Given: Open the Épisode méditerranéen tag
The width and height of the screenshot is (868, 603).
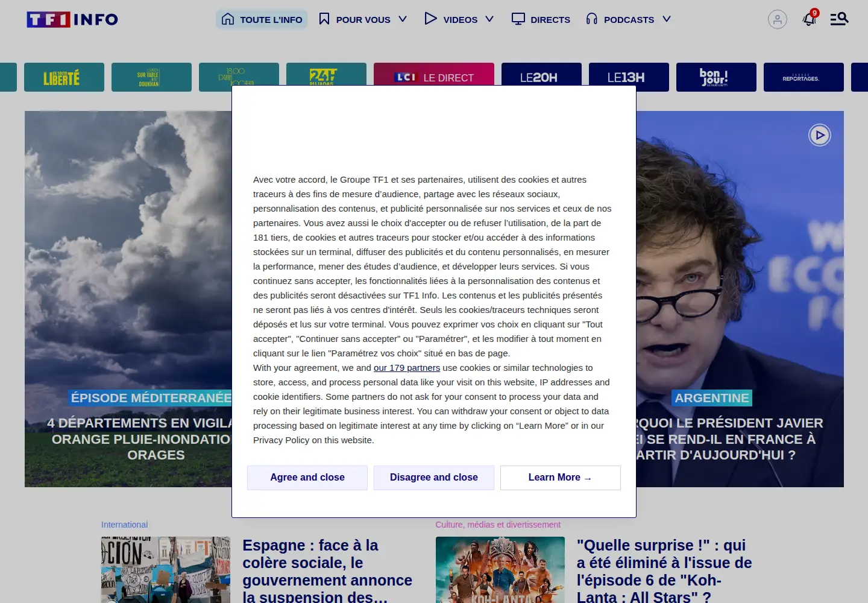Looking at the screenshot, I should [150, 398].
